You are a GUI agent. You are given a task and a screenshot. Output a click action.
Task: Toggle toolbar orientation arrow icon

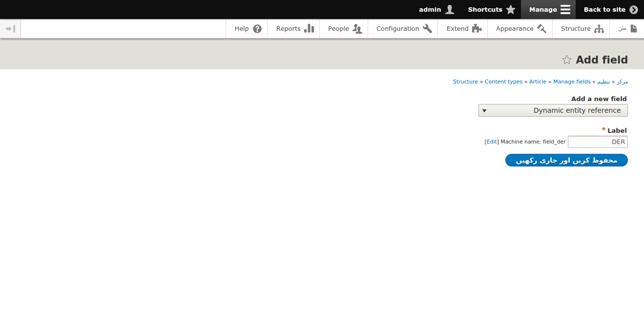[10, 29]
